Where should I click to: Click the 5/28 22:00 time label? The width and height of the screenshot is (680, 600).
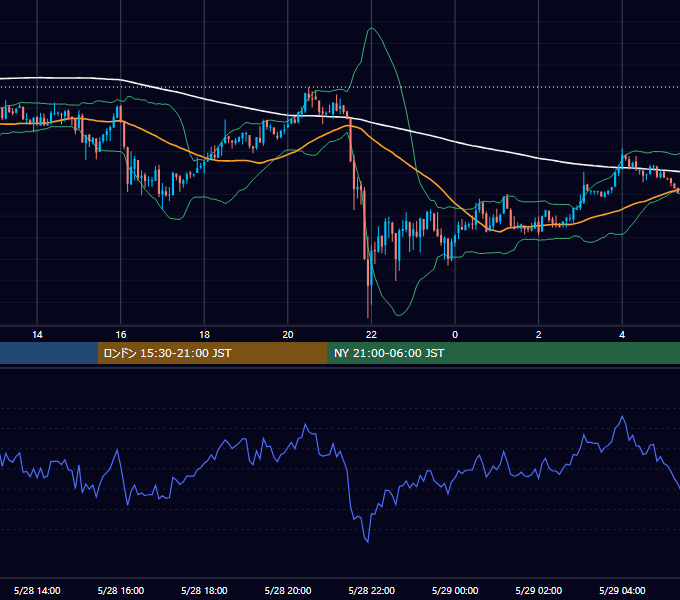[372, 590]
